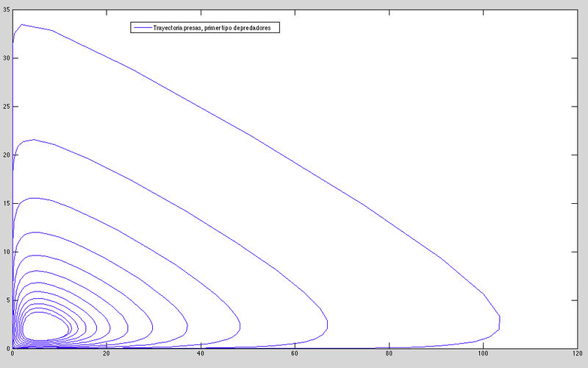Click the x-axis tick label 100
588x368 pixels.
483,355
